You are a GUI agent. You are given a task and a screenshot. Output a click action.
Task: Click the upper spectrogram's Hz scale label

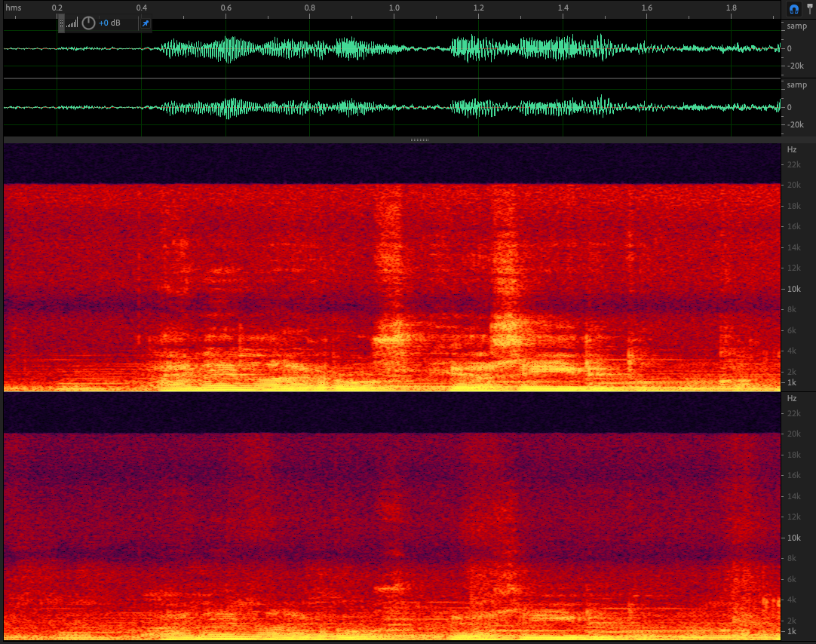792,150
